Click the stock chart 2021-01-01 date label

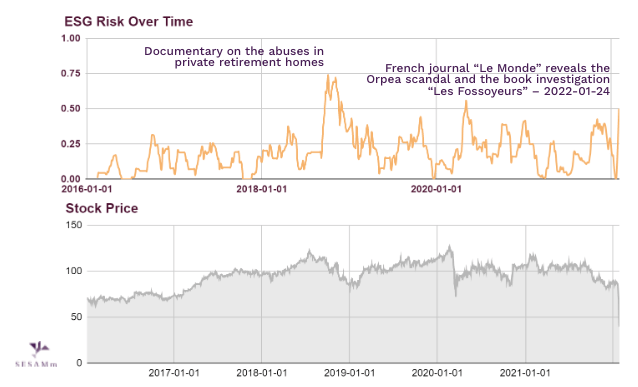click(525, 373)
